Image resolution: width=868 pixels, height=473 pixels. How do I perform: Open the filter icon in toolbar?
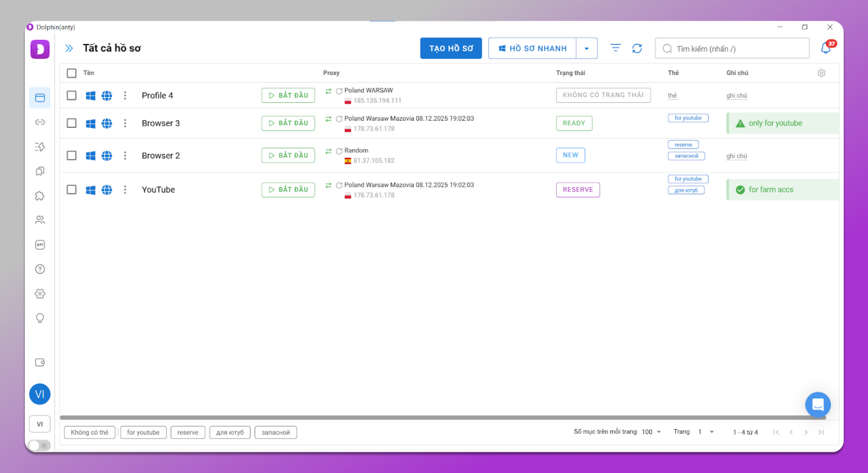pyautogui.click(x=616, y=48)
